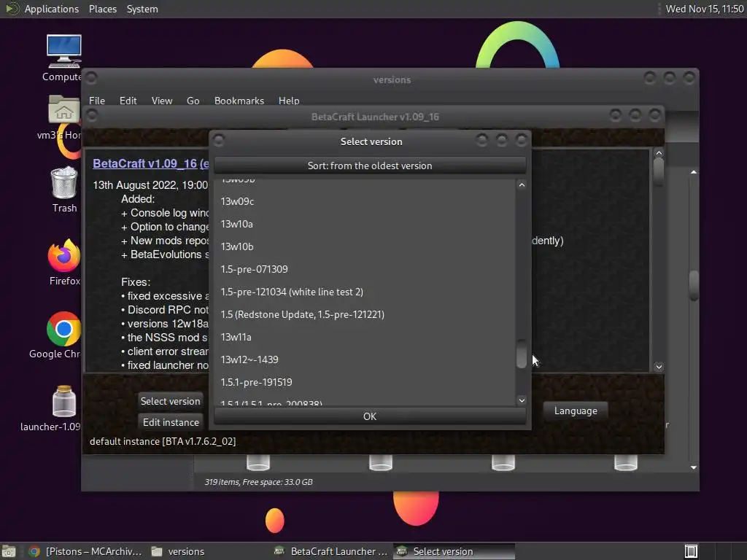Select version 13w10a in the list
The height and width of the screenshot is (560, 747).
(x=365, y=224)
